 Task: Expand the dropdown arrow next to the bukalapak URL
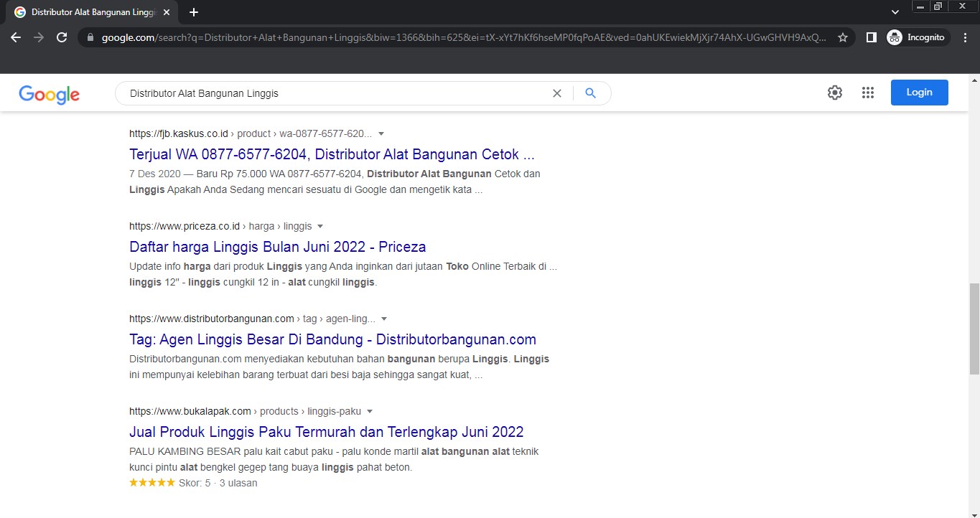click(370, 412)
